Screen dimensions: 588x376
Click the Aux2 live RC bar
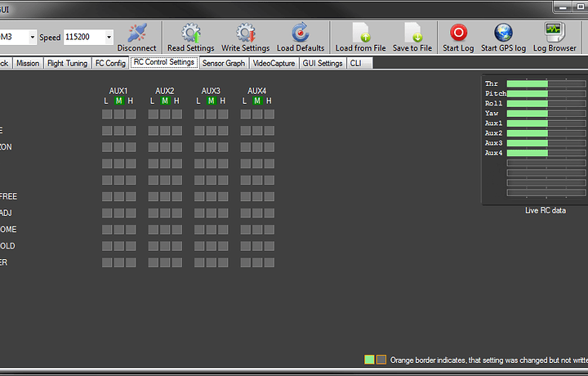(x=546, y=133)
